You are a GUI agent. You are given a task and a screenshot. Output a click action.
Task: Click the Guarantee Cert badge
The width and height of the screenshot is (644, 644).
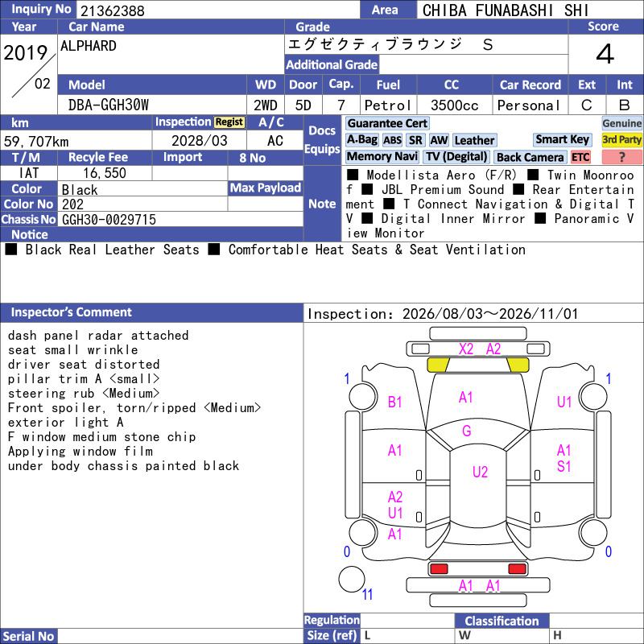pyautogui.click(x=387, y=123)
